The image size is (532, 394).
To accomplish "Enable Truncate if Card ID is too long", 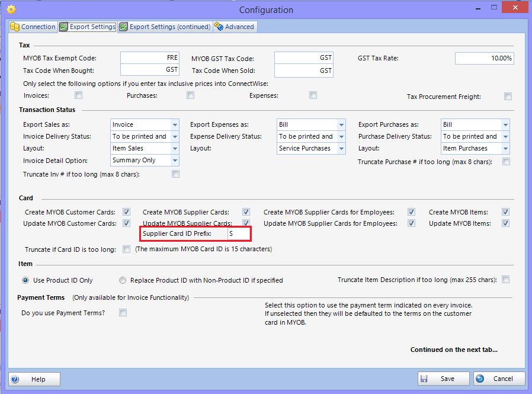I will [126, 249].
